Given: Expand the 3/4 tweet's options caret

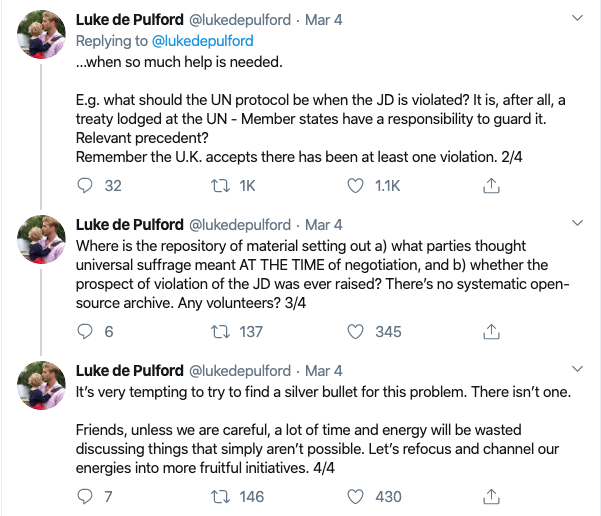Looking at the screenshot, I should pyautogui.click(x=578, y=222).
